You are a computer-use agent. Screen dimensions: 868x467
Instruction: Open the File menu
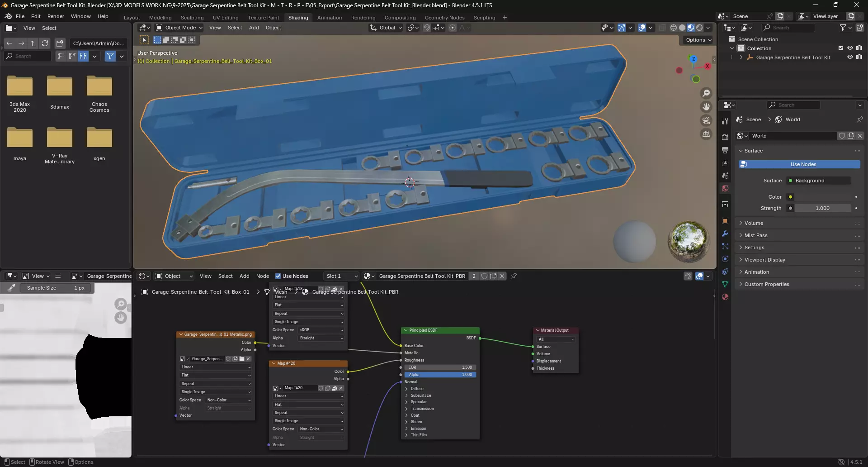tap(20, 16)
